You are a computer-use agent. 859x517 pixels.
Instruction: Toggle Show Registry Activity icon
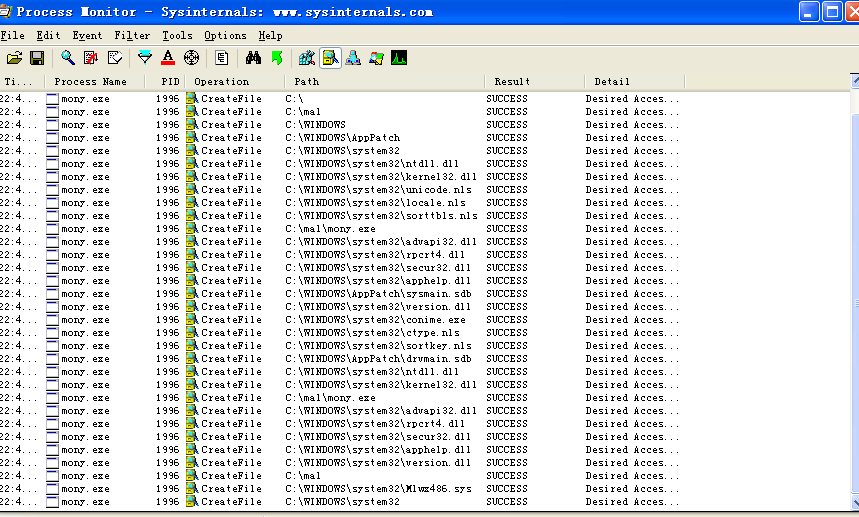pos(307,58)
